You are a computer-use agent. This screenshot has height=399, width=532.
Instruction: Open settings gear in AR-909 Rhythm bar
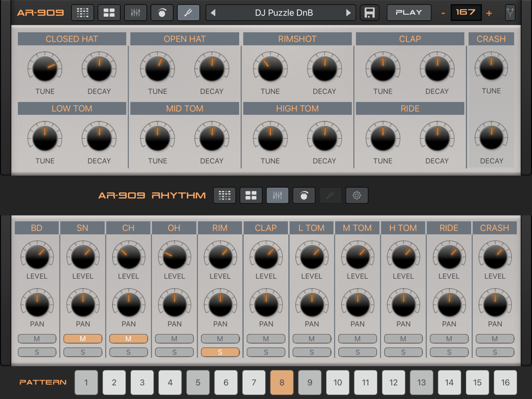click(x=357, y=196)
